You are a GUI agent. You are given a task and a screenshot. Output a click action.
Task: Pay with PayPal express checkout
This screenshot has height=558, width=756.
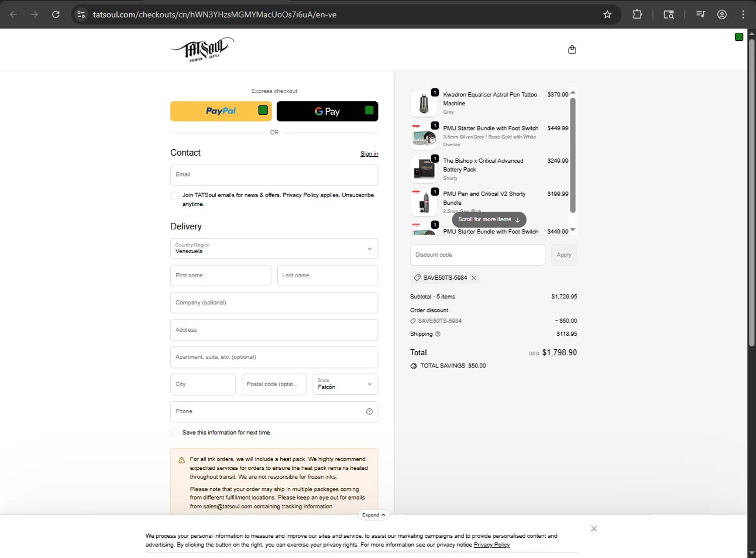(221, 111)
